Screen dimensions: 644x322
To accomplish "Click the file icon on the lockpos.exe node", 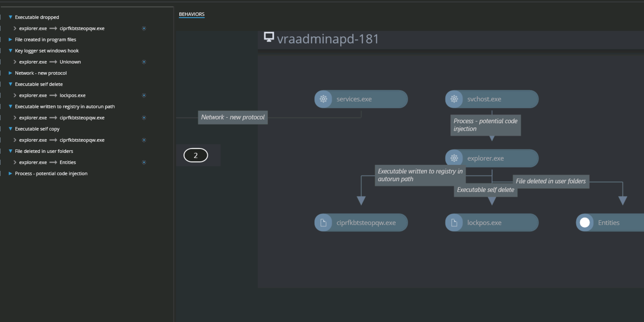I will pos(454,222).
